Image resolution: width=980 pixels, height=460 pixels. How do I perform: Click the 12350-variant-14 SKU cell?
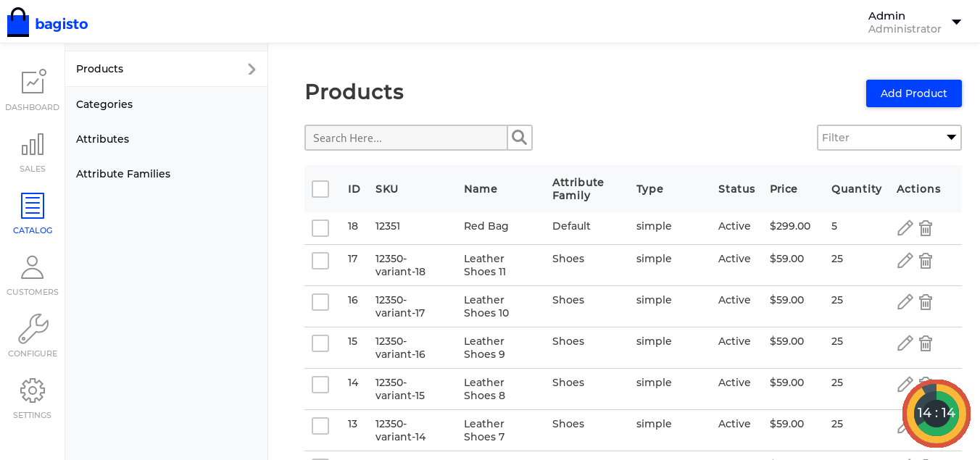(400, 430)
